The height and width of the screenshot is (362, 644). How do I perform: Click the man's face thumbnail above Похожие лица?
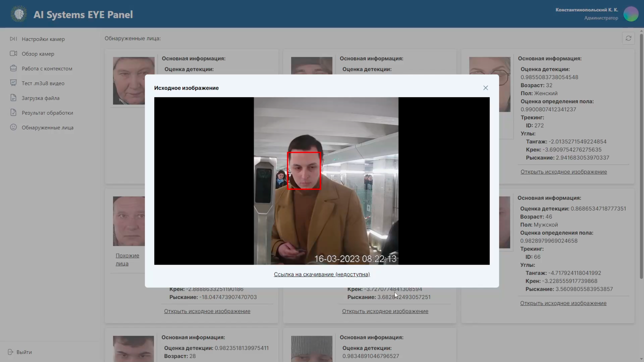129,221
